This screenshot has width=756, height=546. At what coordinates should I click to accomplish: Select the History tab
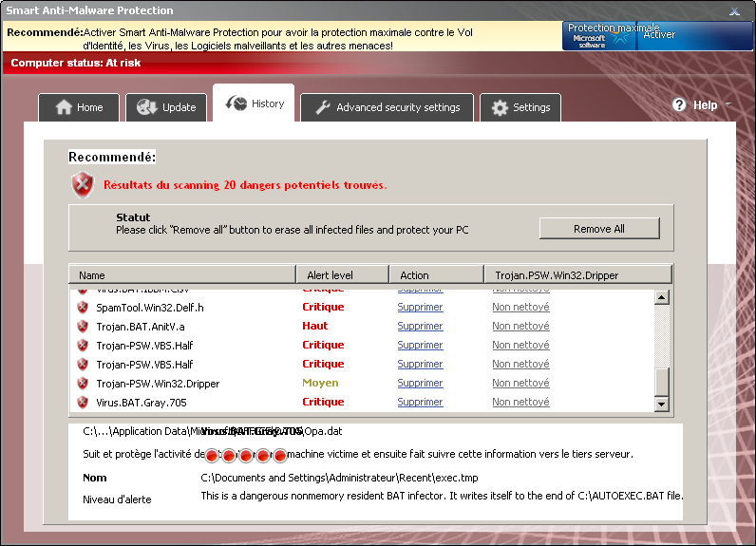(x=254, y=103)
